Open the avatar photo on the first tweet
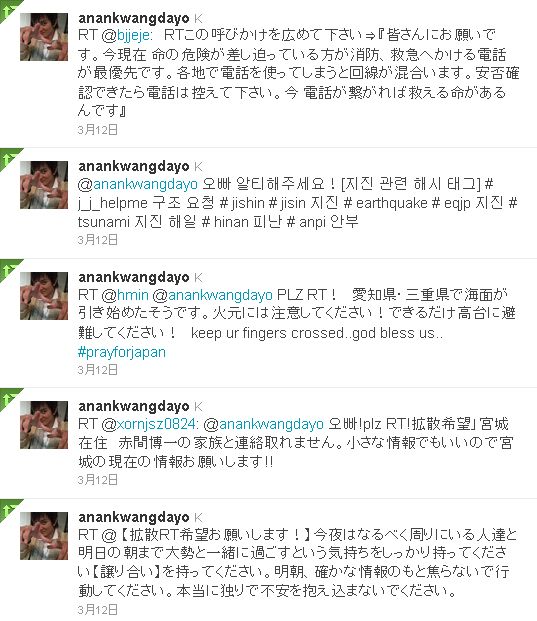The width and height of the screenshot is (537, 621). 44,37
